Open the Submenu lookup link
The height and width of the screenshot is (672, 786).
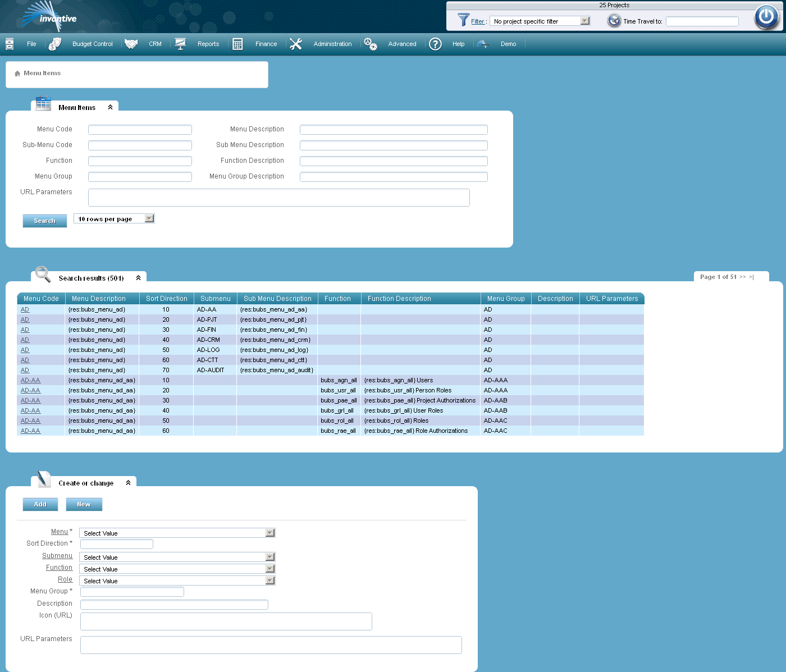57,556
